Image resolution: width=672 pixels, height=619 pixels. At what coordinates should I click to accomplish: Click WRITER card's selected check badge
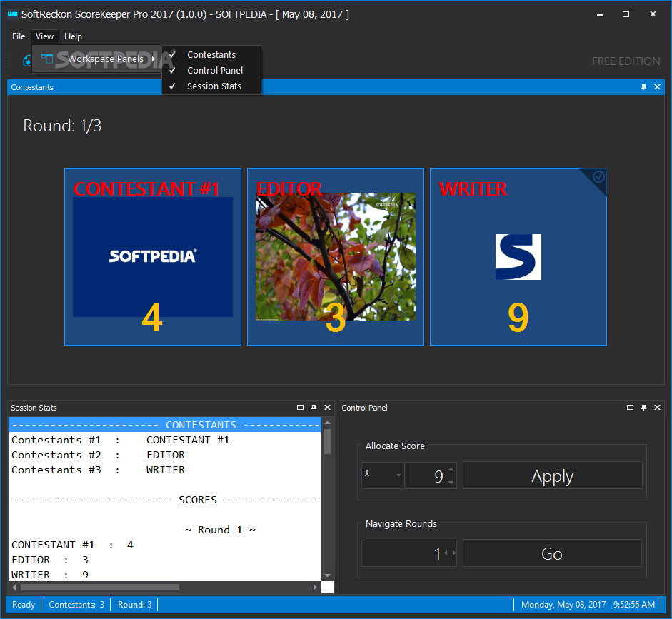point(598,176)
